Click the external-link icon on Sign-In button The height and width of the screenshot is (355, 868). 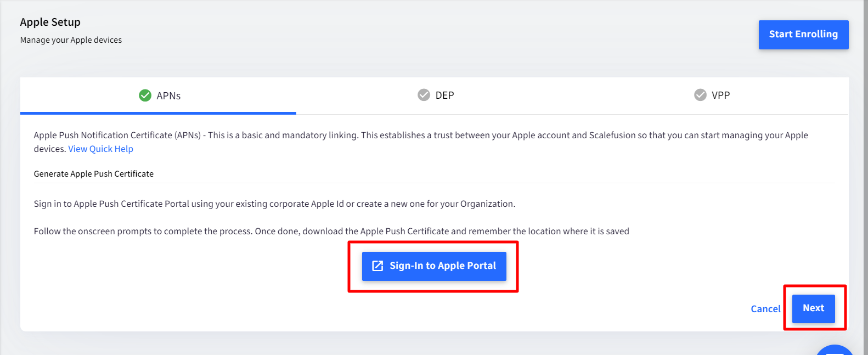pos(377,266)
